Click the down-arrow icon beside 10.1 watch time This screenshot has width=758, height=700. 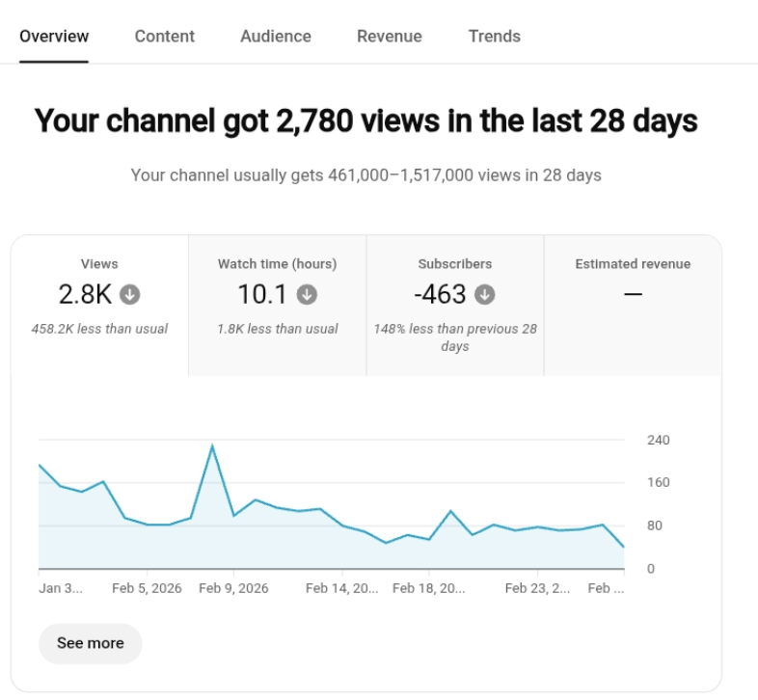tap(307, 294)
